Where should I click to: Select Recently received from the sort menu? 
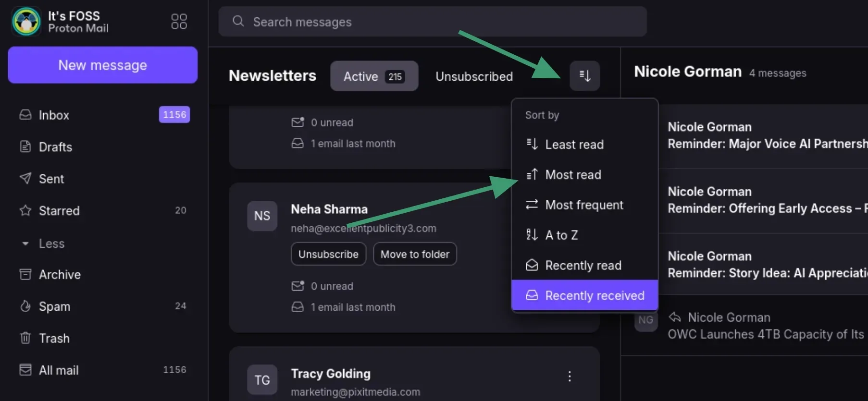point(595,295)
